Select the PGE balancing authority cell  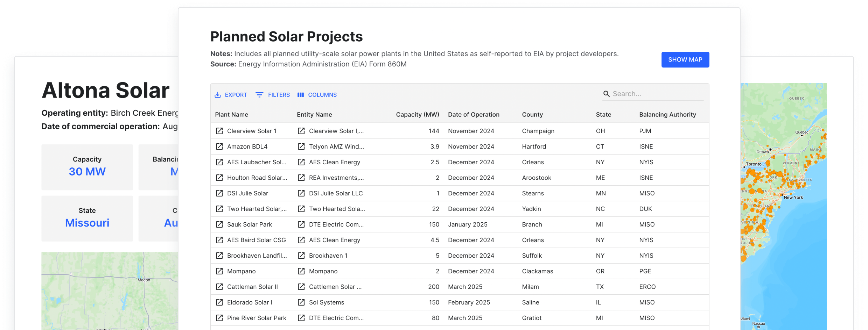pyautogui.click(x=645, y=271)
